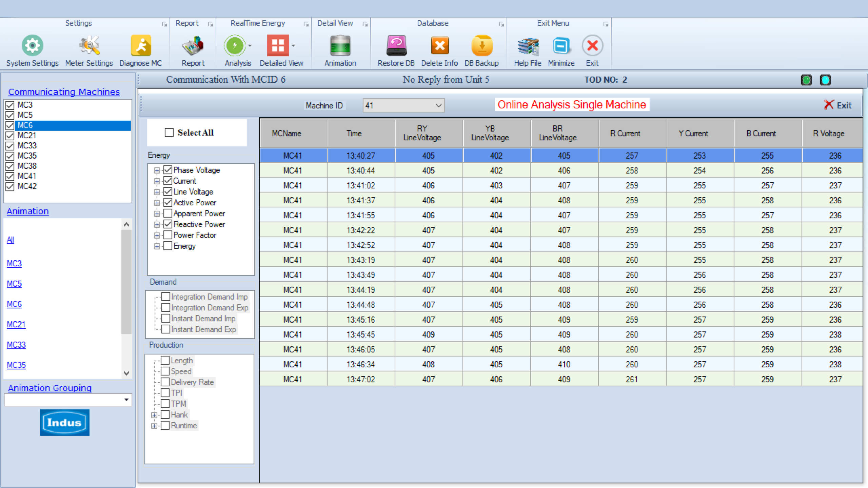The height and width of the screenshot is (488, 868).
Task: Open the Help File icon
Action: point(528,46)
